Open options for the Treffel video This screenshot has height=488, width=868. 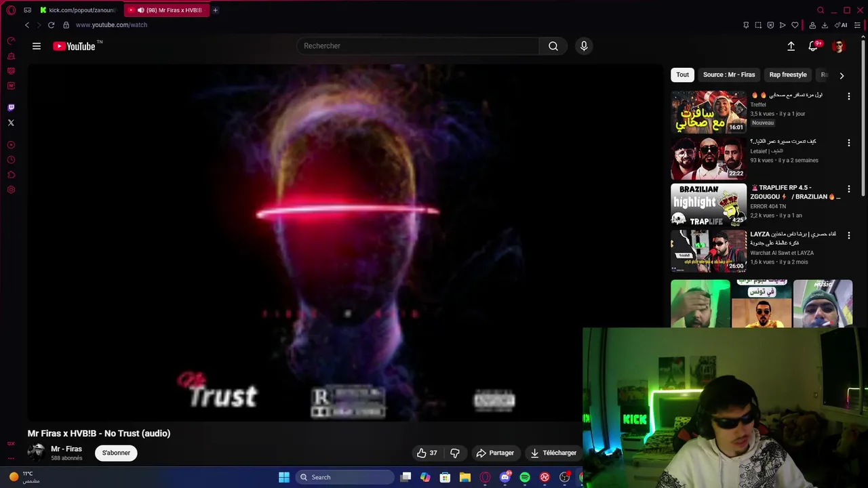pyautogui.click(x=848, y=96)
